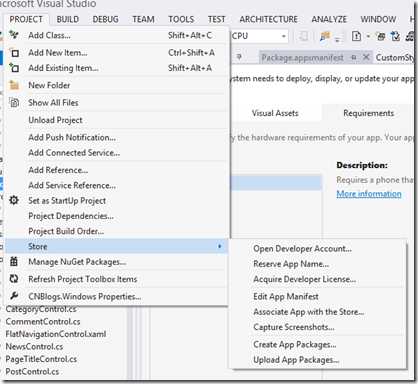Choose Add New Item… menu entry

tap(117, 53)
